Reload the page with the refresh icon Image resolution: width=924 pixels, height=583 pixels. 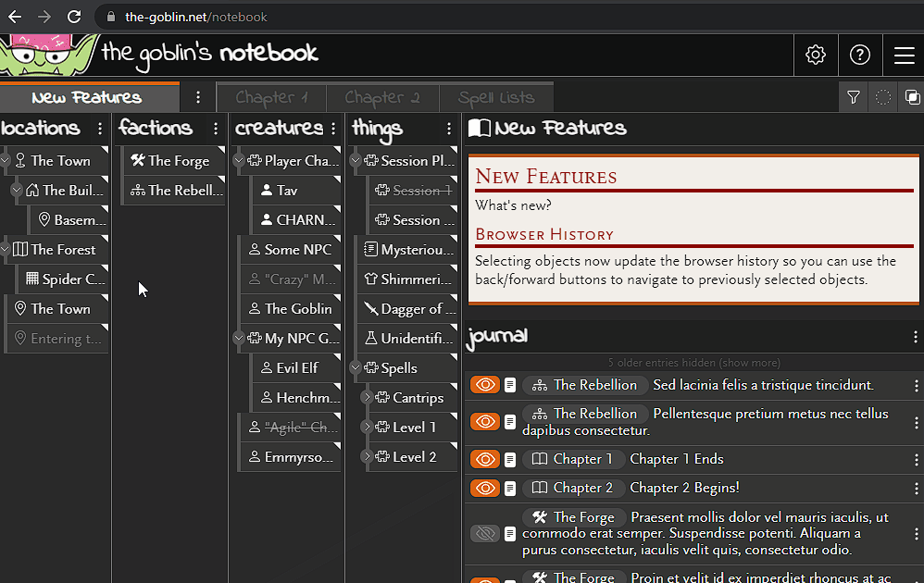[x=74, y=17]
